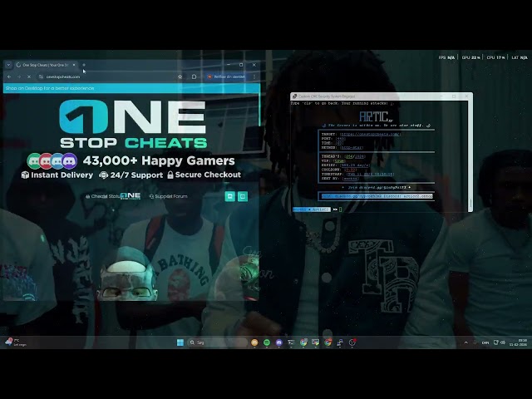Image resolution: width=532 pixels, height=399 pixels.
Task: Open the Windows Start menu
Action: tap(180, 342)
